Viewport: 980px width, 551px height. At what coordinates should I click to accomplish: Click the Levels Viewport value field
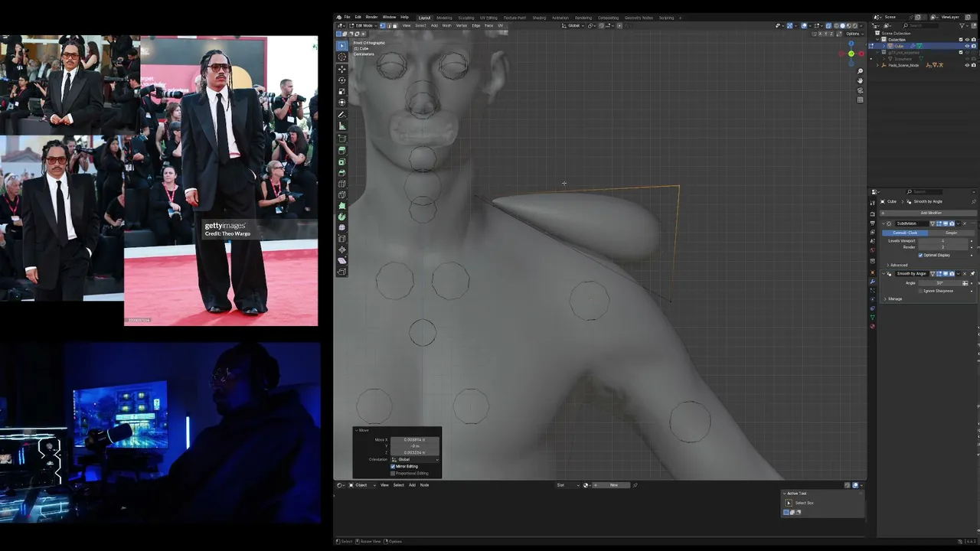[942, 241]
